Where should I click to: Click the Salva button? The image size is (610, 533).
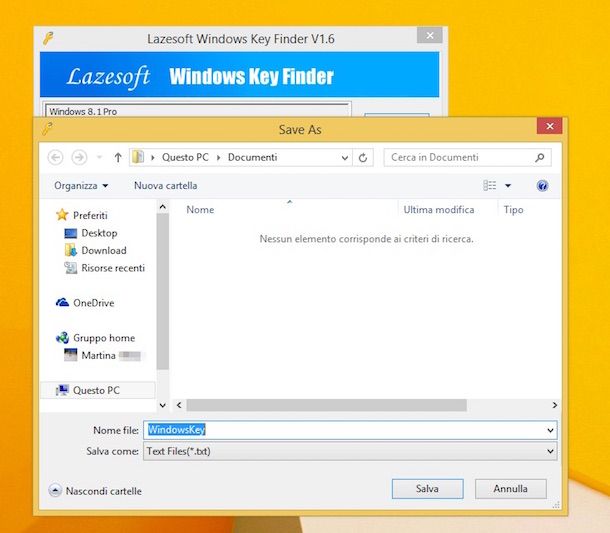click(428, 489)
